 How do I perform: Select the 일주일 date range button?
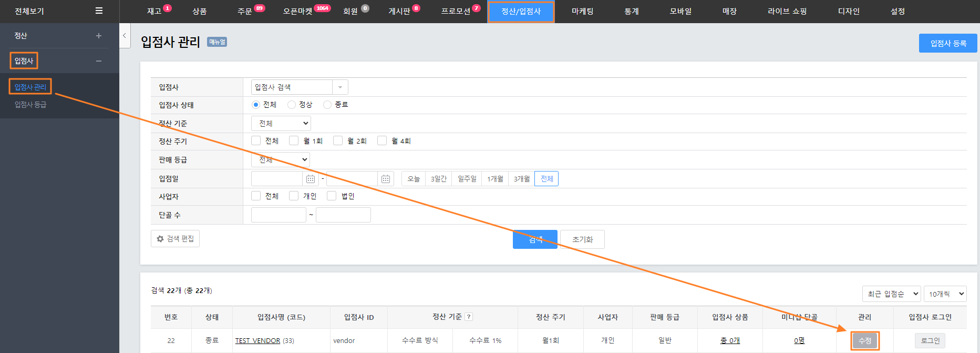[467, 179]
